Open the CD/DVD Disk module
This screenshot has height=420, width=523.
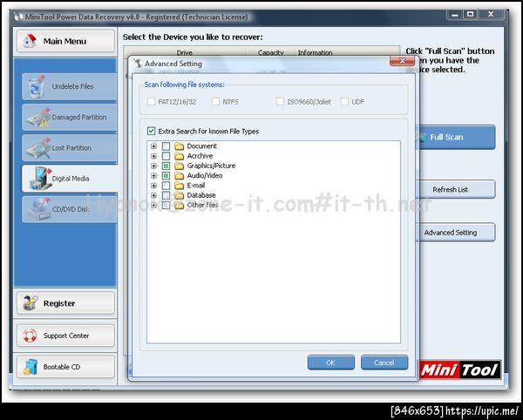pyautogui.click(x=70, y=209)
